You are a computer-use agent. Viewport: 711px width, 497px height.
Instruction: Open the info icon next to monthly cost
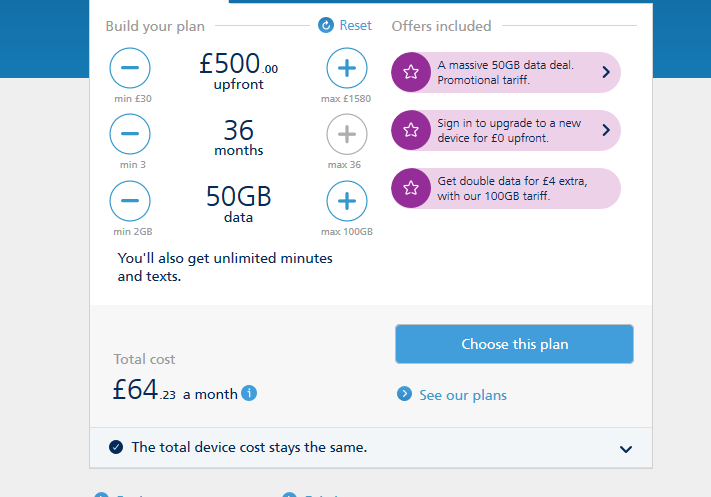tap(249, 393)
